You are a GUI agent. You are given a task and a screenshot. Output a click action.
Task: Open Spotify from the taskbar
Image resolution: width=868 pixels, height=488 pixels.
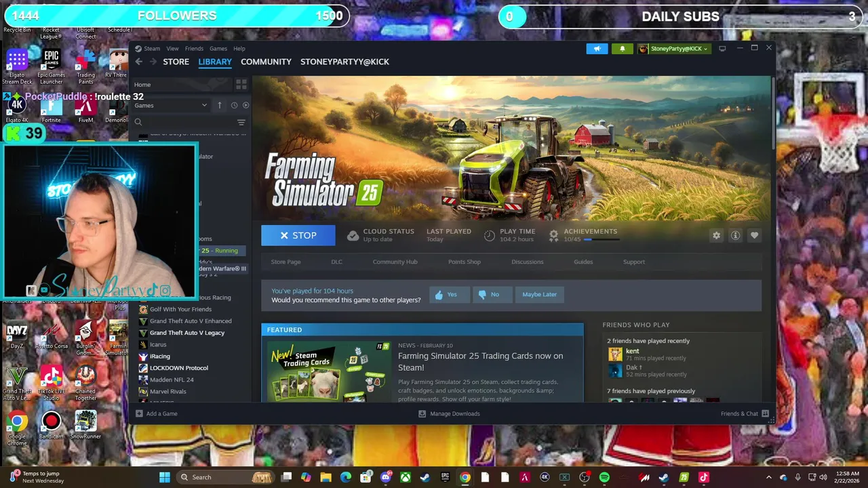pos(604,477)
